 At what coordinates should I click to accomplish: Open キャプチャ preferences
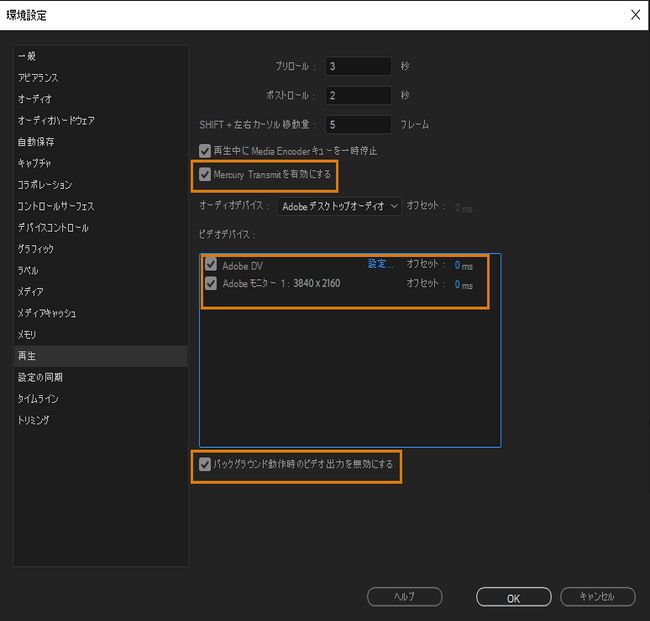(100, 163)
